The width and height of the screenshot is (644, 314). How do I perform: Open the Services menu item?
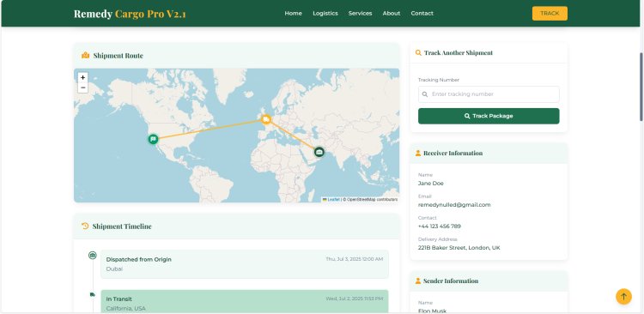click(360, 13)
